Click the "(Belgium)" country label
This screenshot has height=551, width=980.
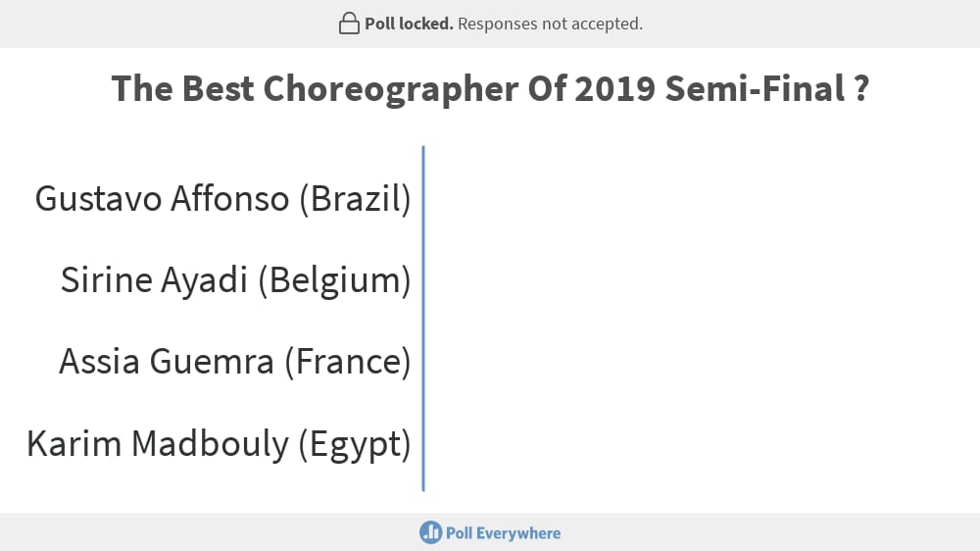[334, 280]
